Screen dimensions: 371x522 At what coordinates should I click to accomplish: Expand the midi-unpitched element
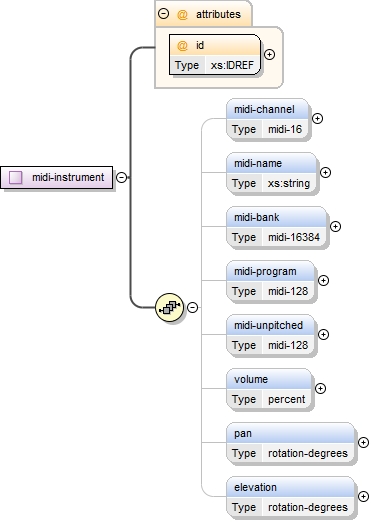(x=323, y=334)
